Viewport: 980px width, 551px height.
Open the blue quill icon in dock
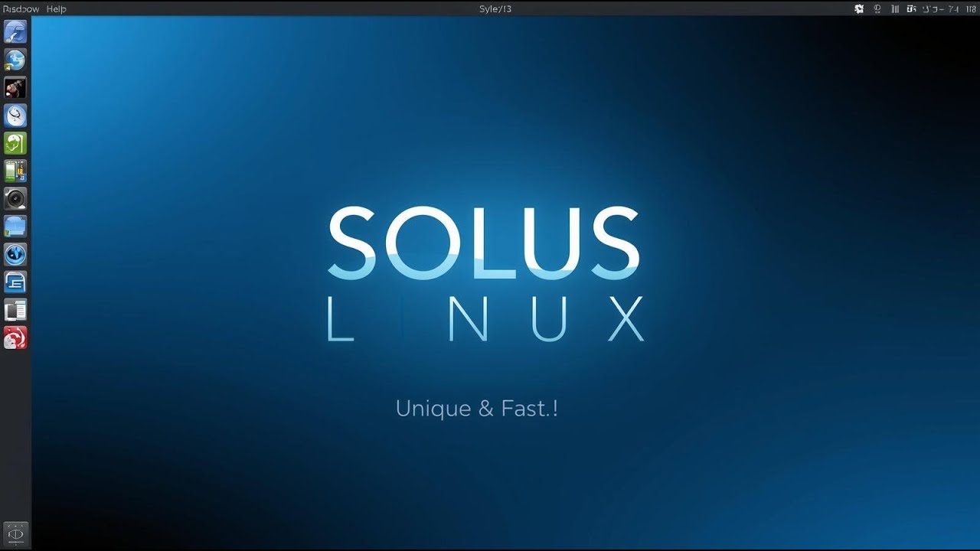[x=15, y=32]
